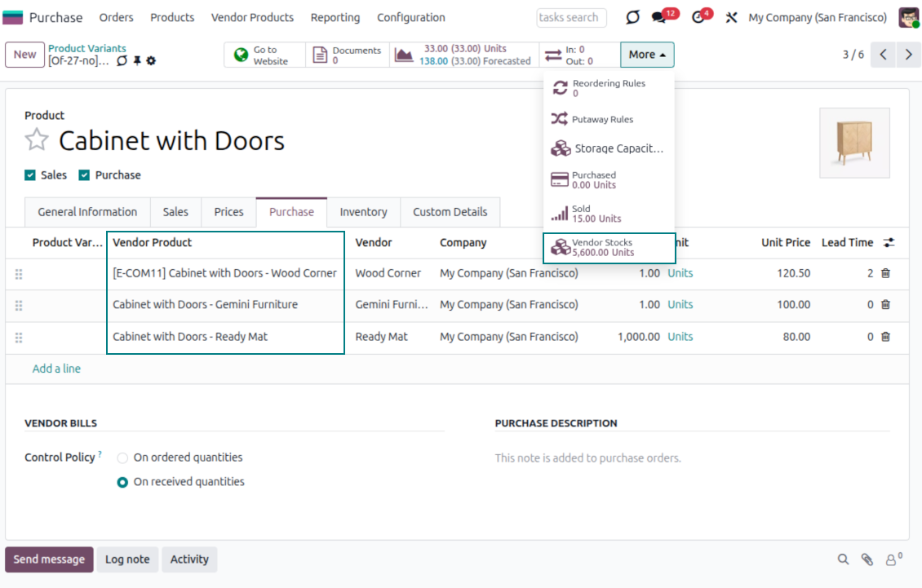This screenshot has height=588, width=922.
Task: Uncheck the Sales checkbox
Action: (30, 175)
